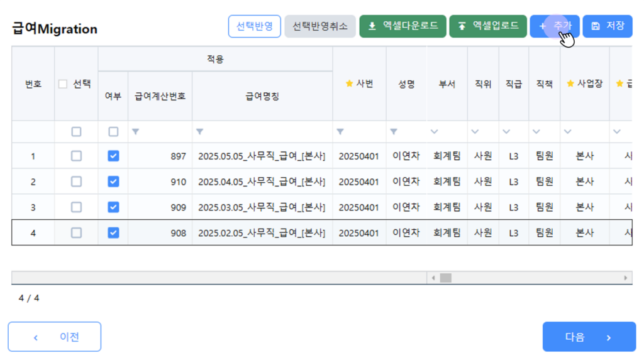Image resolution: width=644 pixels, height=358 pixels.
Task: Check the 선택 checkbox for row 1
Action: (x=76, y=156)
